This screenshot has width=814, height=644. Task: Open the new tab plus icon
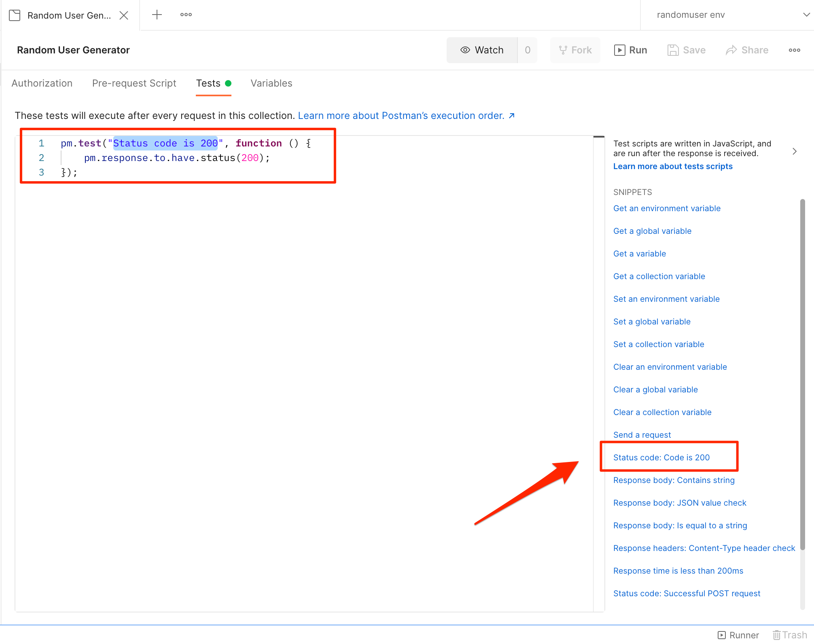pos(157,15)
